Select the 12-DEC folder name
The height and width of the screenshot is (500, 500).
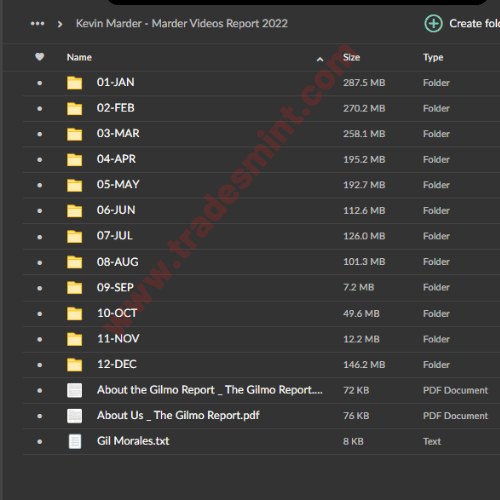coord(117,364)
